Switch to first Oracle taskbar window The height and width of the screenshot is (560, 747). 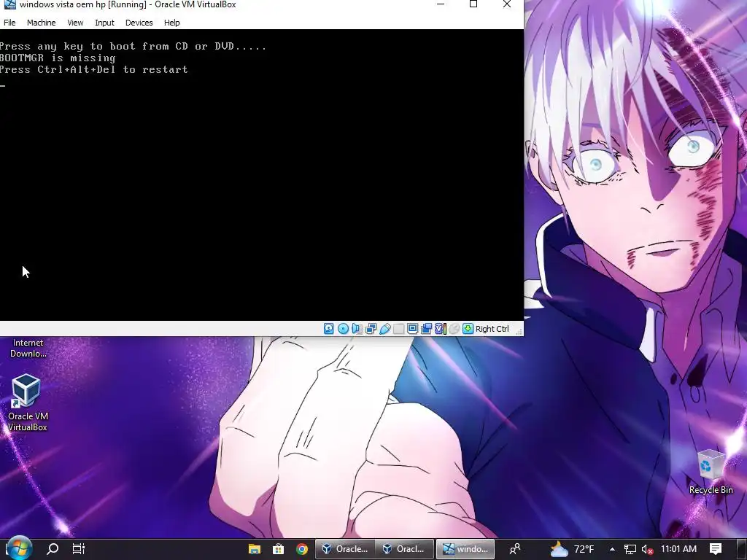(345, 549)
